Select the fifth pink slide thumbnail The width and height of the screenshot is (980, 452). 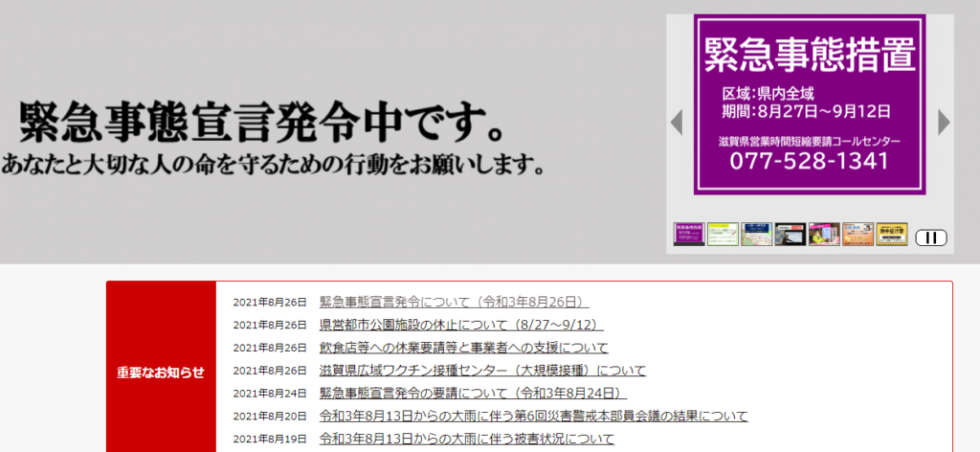coord(824,235)
